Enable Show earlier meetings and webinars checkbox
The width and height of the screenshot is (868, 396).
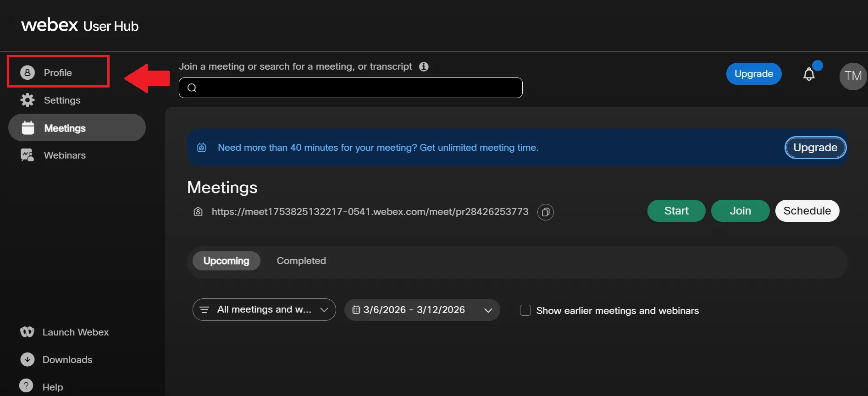[525, 310]
